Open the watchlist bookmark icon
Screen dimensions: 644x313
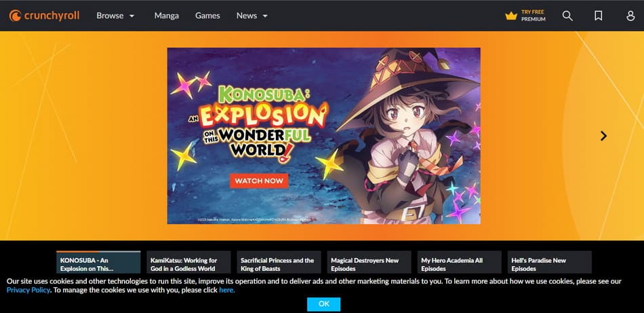pos(599,16)
